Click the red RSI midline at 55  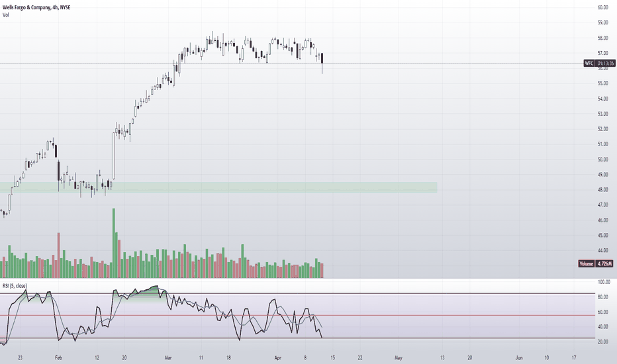click(297, 315)
